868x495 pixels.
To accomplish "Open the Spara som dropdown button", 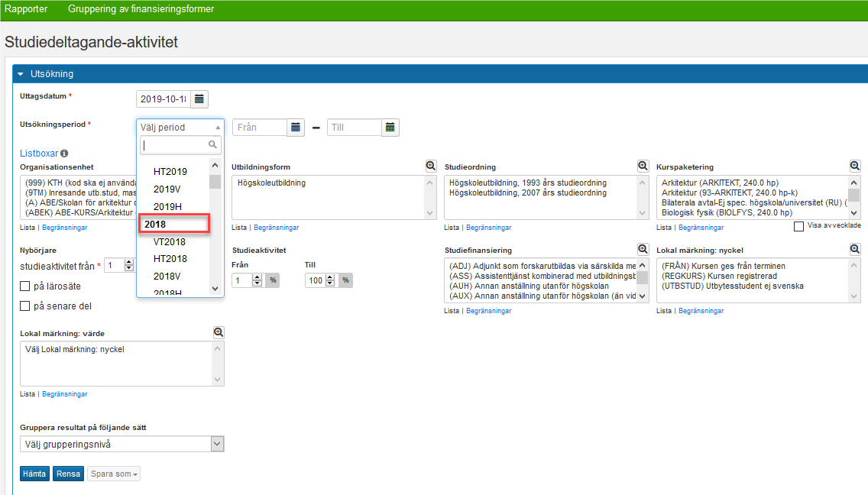I will 114,474.
